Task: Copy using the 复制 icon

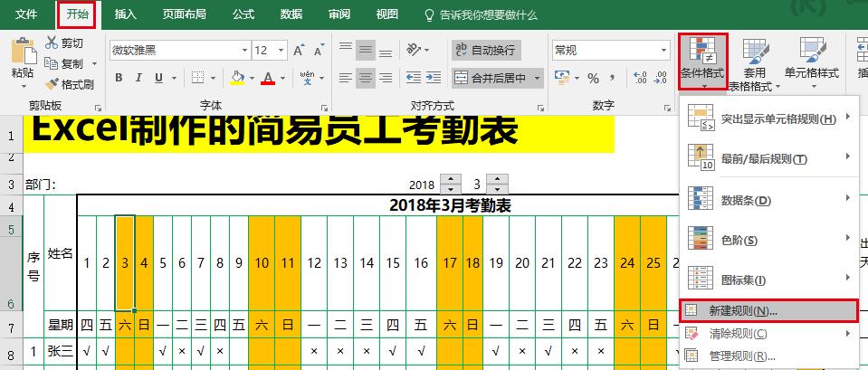Action: 51,63
